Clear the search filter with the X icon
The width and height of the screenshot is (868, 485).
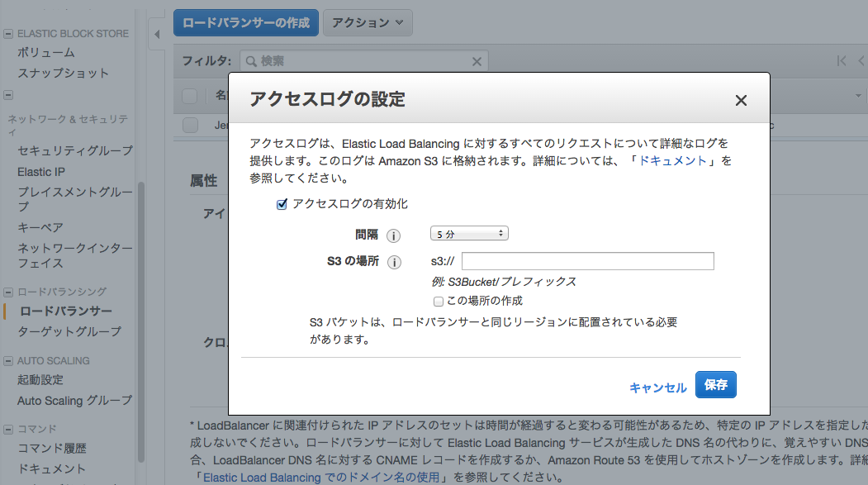point(477,61)
